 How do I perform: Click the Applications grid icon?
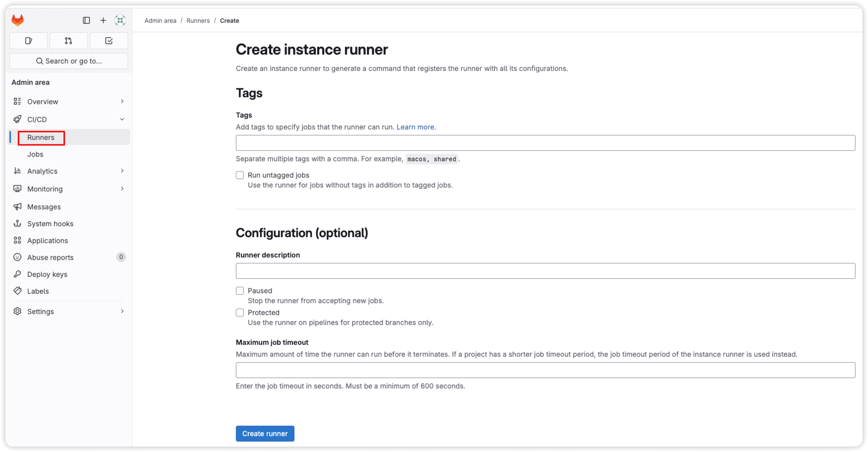17,240
